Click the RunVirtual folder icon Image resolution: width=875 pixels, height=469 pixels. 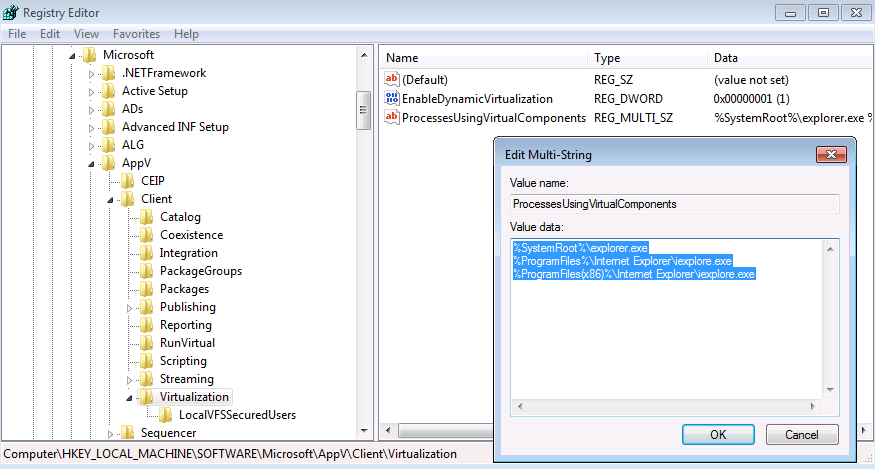pyautogui.click(x=146, y=343)
